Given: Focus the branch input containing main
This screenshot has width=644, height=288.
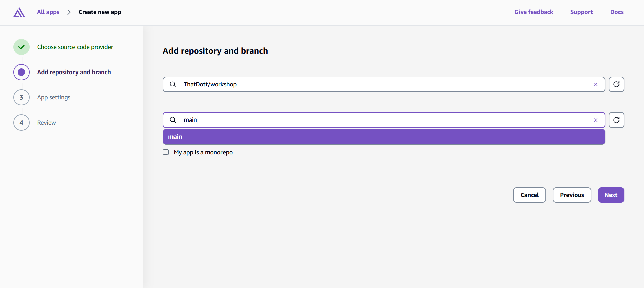Looking at the screenshot, I should click(x=384, y=120).
